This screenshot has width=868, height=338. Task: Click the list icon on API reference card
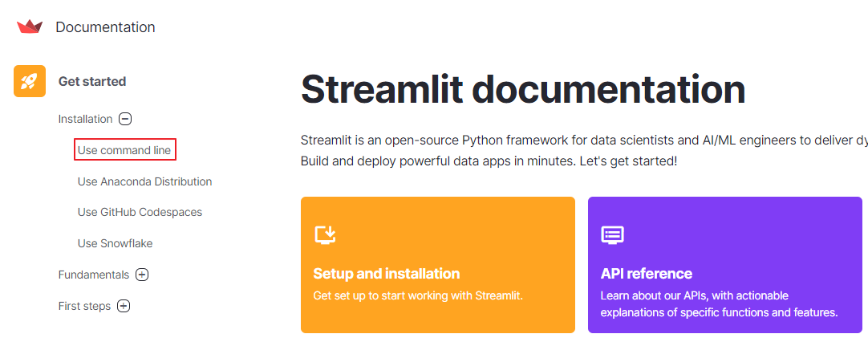[612, 235]
